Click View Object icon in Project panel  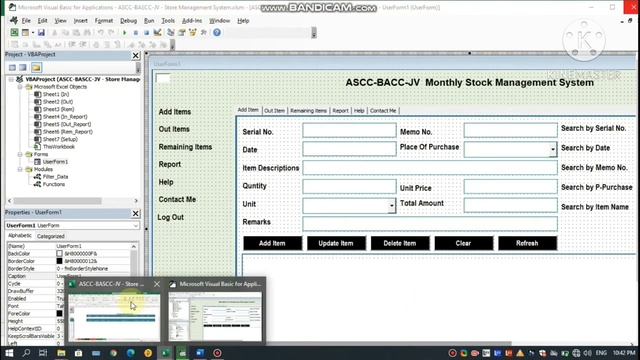pos(23,67)
